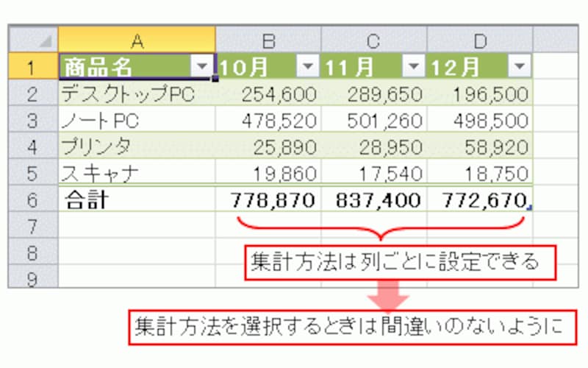This screenshot has width=588, height=368.
Task: Select row 3 header
Action: click(33, 119)
